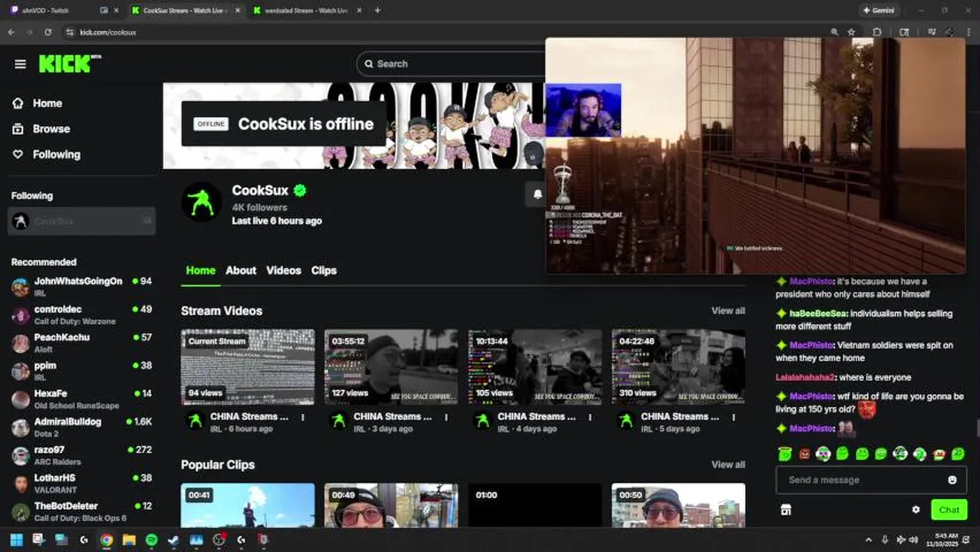Click the haBeeBeeSea username in chat
The height and width of the screenshot is (552, 980).
pyautogui.click(x=820, y=314)
